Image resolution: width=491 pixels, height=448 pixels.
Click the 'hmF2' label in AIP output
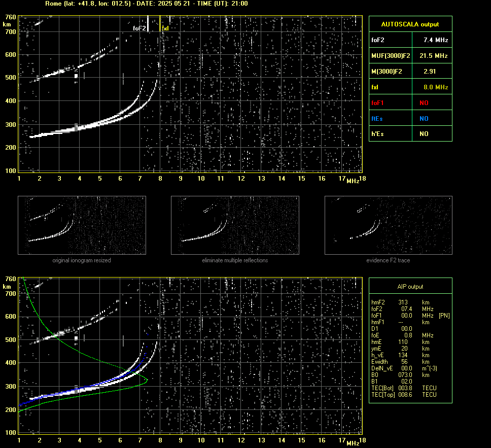(378, 302)
